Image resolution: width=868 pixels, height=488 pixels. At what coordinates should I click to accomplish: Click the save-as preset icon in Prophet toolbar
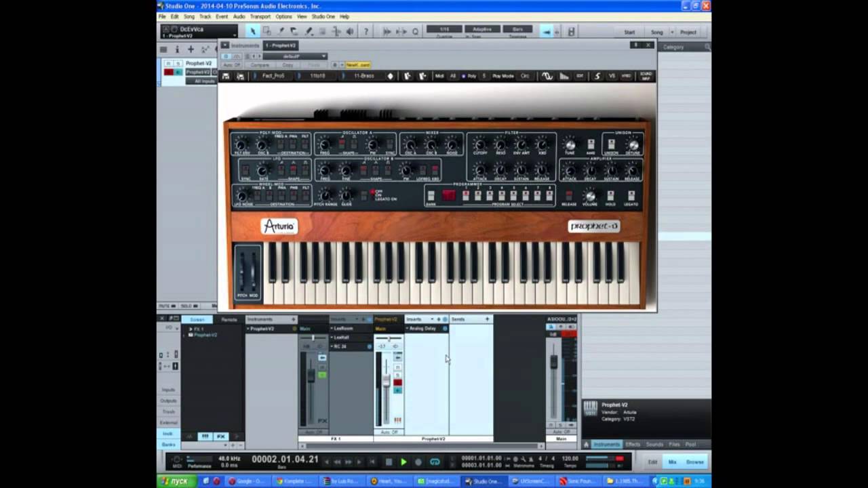click(x=240, y=76)
